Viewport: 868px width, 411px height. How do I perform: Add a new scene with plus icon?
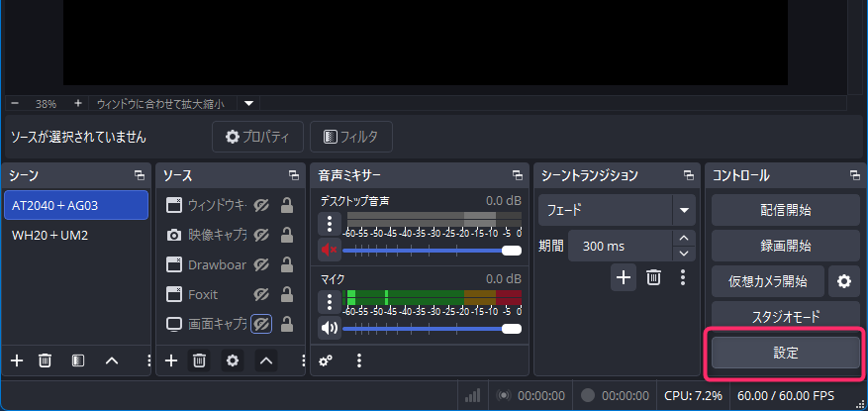point(16,360)
